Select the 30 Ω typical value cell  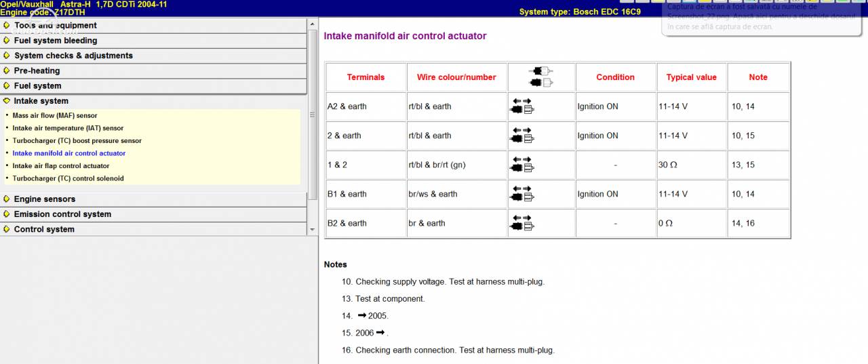pyautogui.click(x=692, y=165)
